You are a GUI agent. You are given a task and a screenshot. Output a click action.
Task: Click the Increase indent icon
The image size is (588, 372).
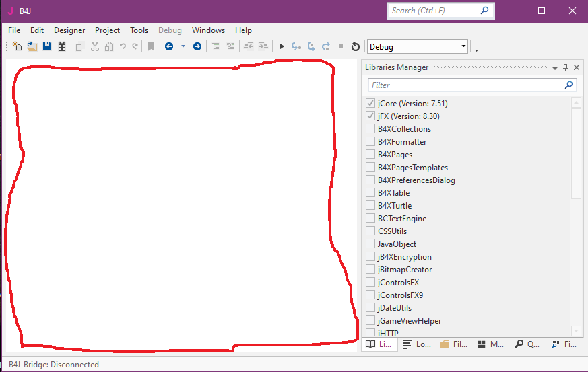tap(263, 46)
